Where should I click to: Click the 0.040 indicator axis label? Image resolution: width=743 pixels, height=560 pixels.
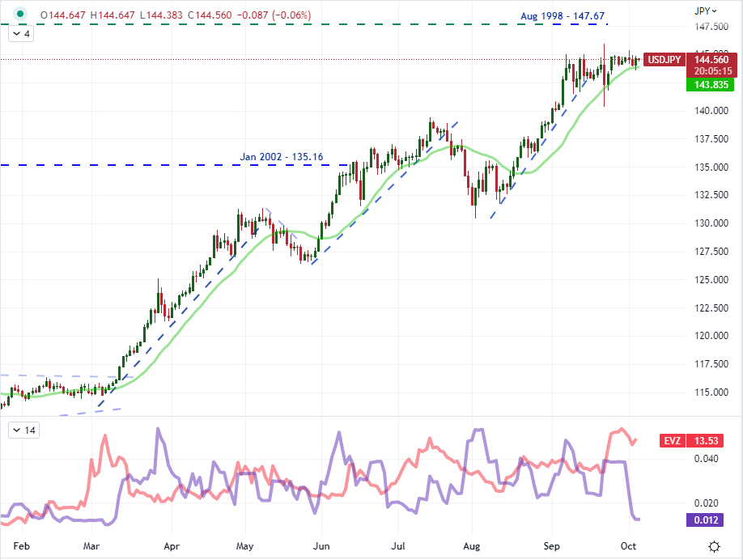(x=706, y=459)
